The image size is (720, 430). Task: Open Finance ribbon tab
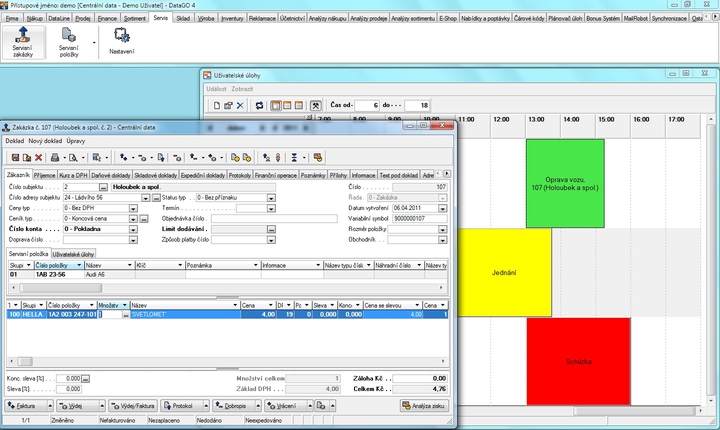click(107, 18)
